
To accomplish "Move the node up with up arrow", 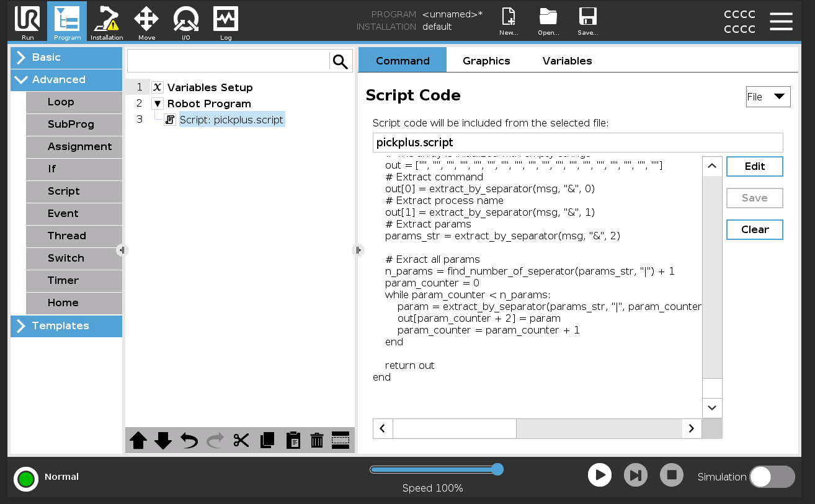I will [x=138, y=441].
